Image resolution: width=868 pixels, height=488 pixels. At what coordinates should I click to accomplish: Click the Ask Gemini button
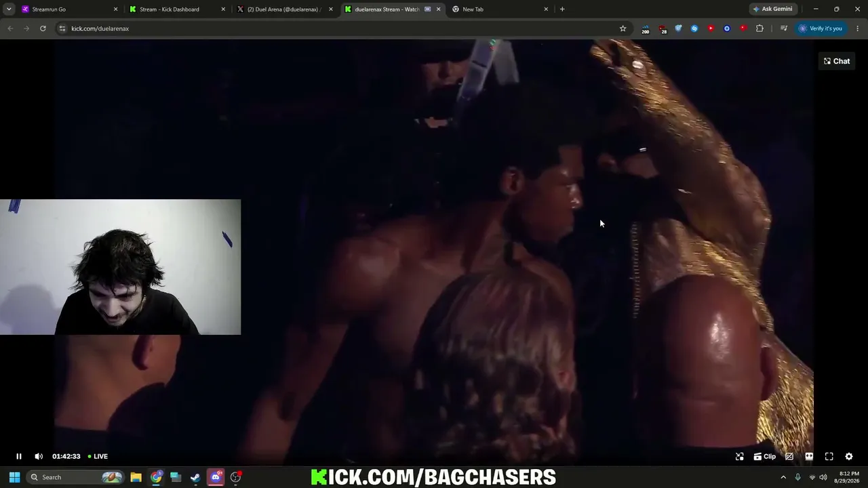pos(772,9)
